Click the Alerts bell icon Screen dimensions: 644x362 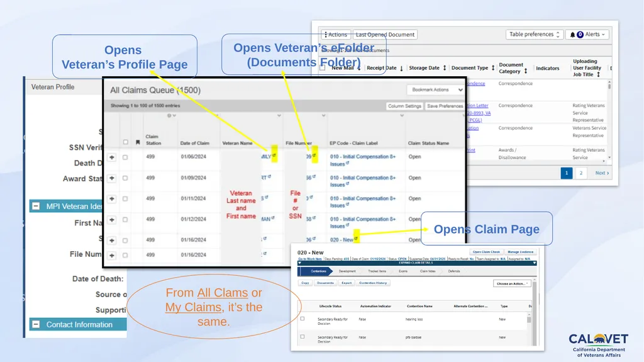coord(572,35)
